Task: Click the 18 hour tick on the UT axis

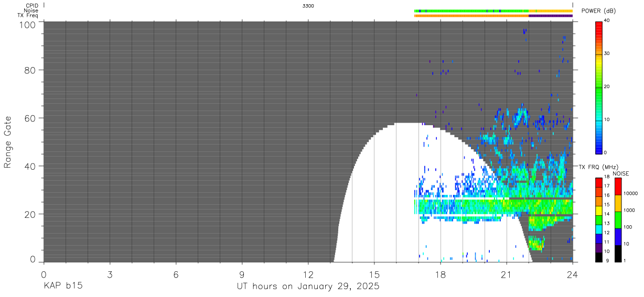Action: (x=440, y=274)
